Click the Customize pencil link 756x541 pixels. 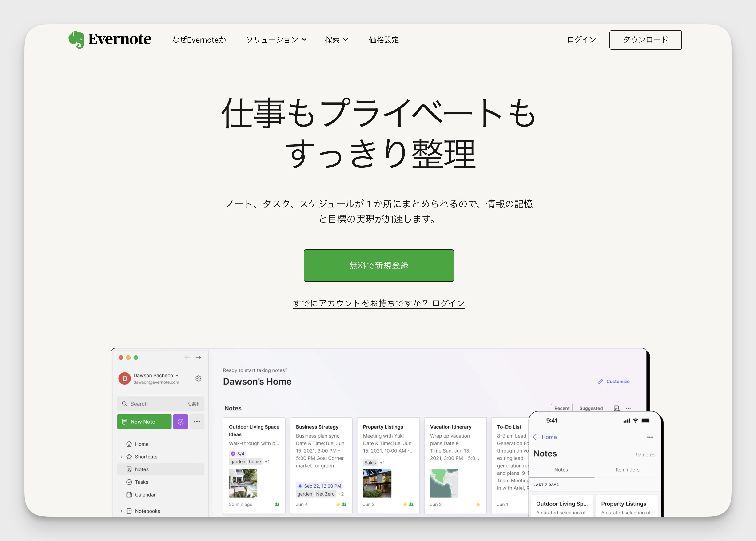[613, 382]
